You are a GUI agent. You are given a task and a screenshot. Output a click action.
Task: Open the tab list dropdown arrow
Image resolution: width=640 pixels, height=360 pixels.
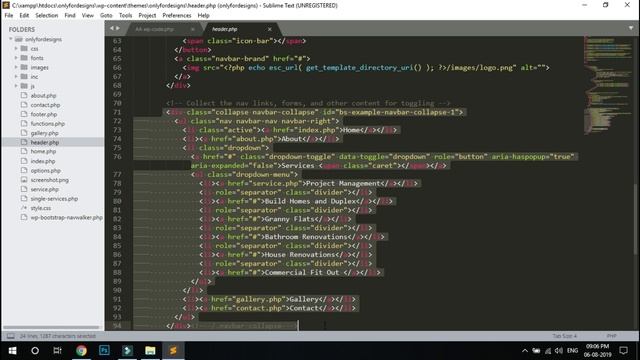point(631,28)
